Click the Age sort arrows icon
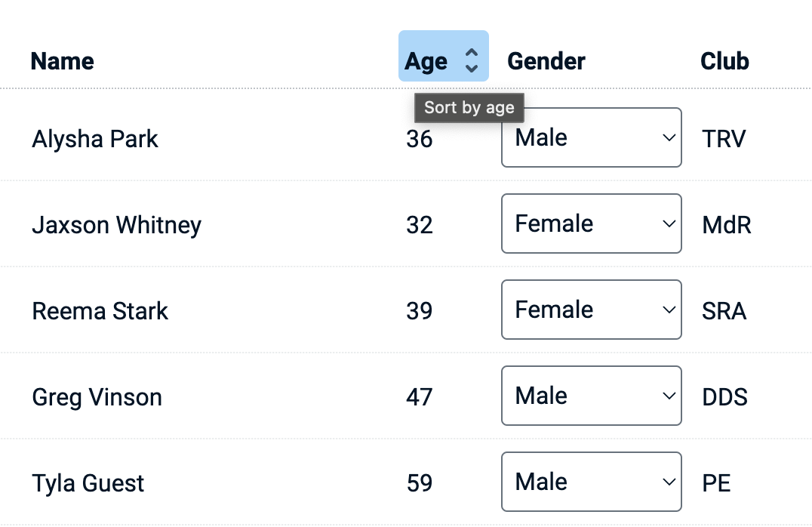The image size is (812, 527). coord(472,60)
